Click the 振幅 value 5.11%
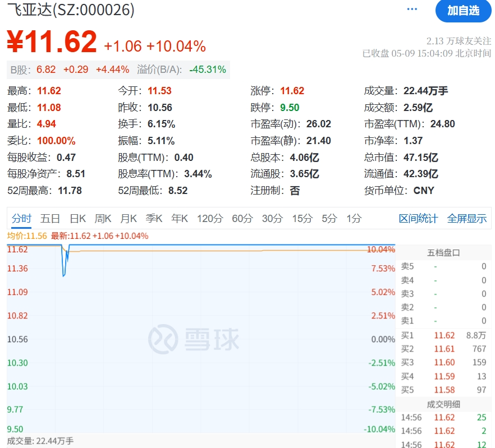Screen dimensions: 495x448 [x=161, y=141]
